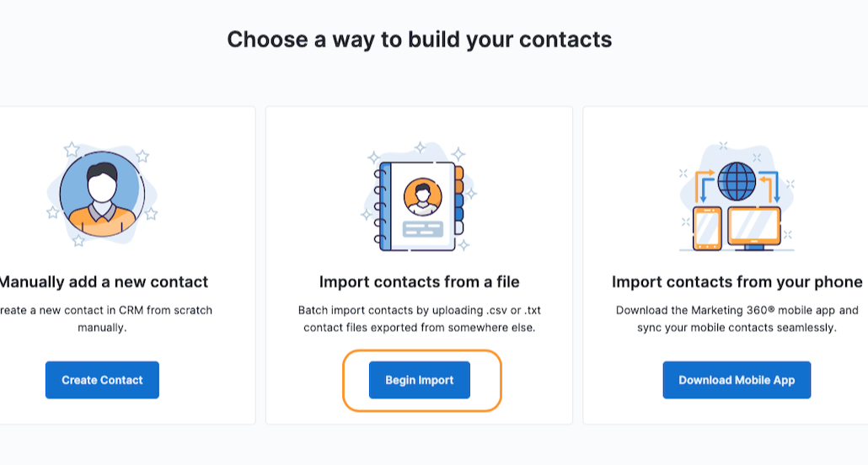The height and width of the screenshot is (465, 868).
Task: Click the "Import contacts from your phone" title
Action: [x=737, y=281]
